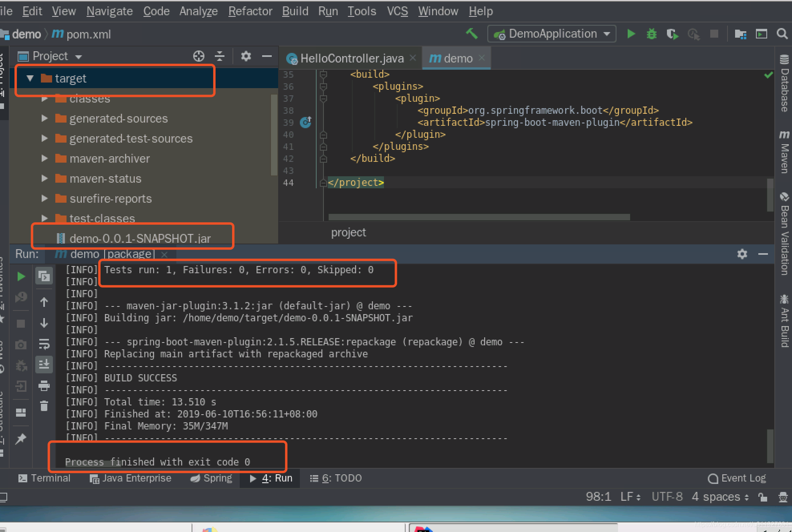Expand the generated-sources folder
792x532 pixels.
click(44, 118)
